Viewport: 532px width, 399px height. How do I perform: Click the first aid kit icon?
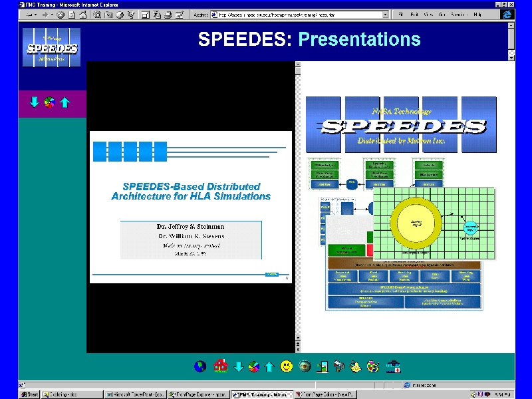[394, 367]
